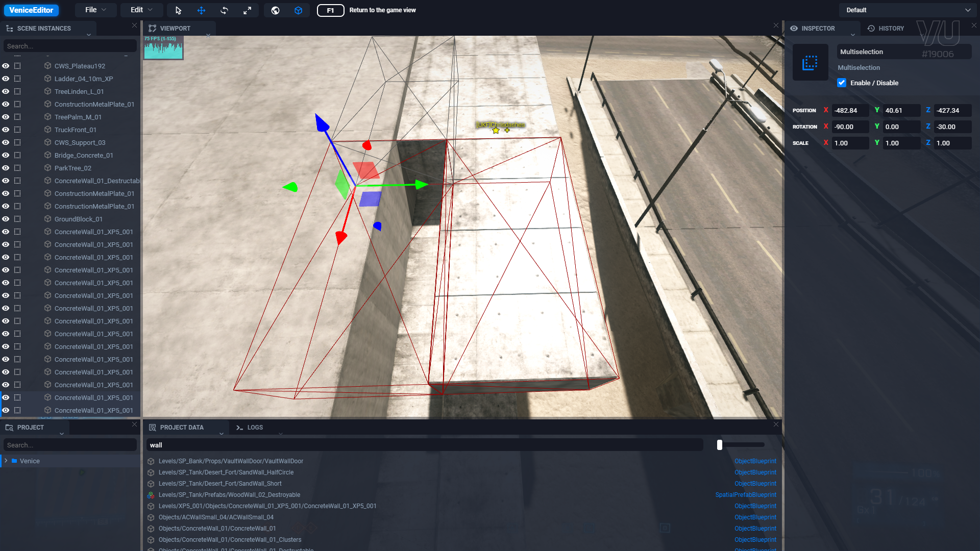Switch to the rotate tool
The height and width of the screenshot is (551, 980).
coord(224,10)
